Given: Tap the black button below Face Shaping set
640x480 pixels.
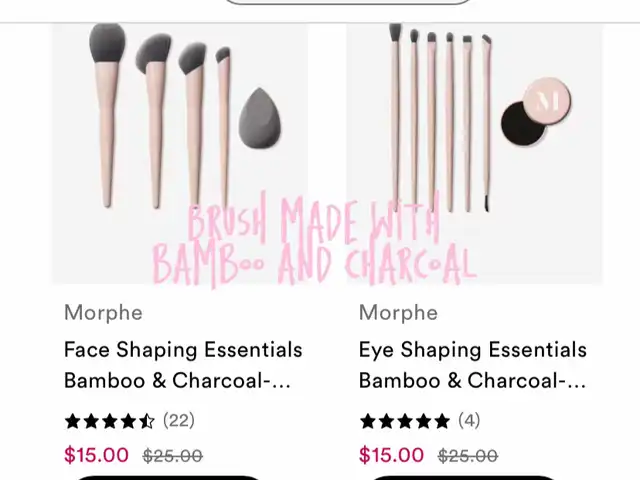Looking at the screenshot, I should click(x=167, y=478).
